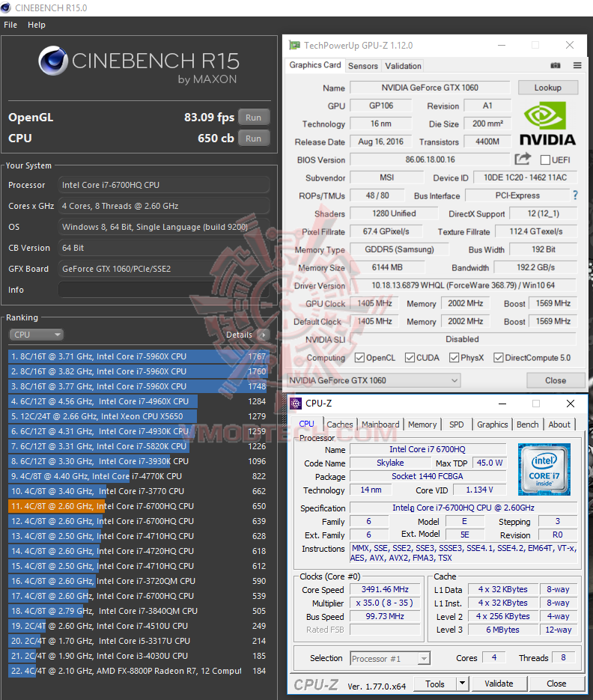Viewport: 593px width, 700px height.
Task: Select ranking entry 22 AMD FX-8800P
Action: click(x=138, y=671)
